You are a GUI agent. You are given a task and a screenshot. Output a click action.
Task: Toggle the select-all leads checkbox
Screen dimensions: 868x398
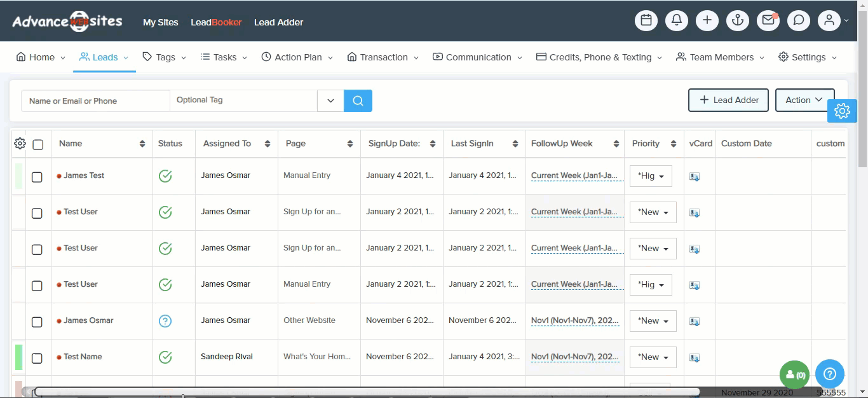(x=38, y=144)
